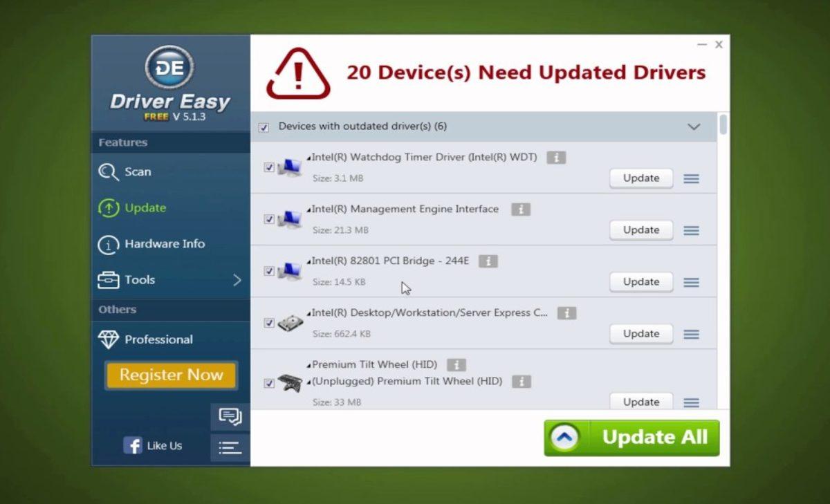View info for Intel(R) Watchdog Timer Driver
The width and height of the screenshot is (830, 504).
pyautogui.click(x=557, y=157)
